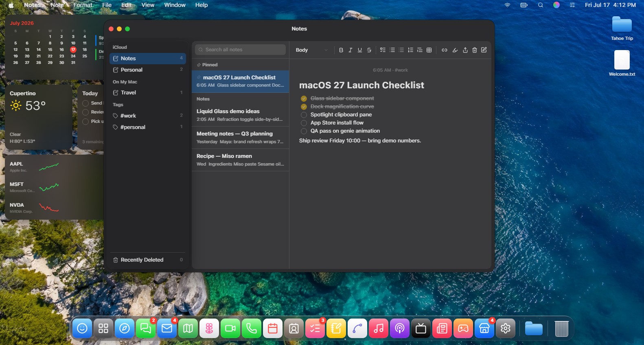This screenshot has height=345, width=644.
Task: Open Reminders in the Dock
Action: click(315, 328)
